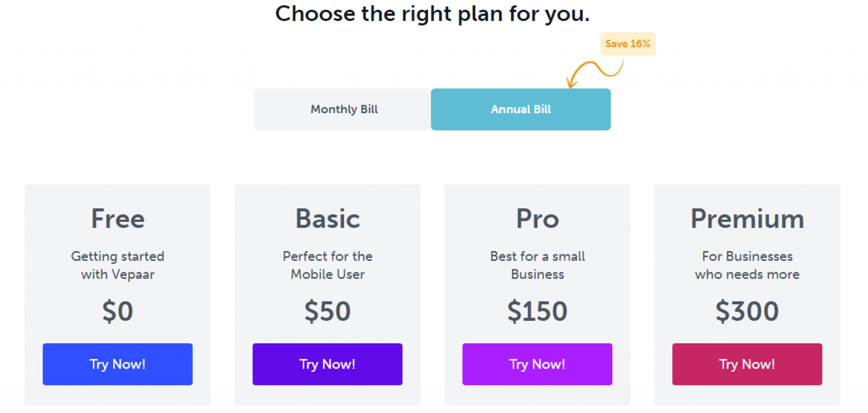Image resolution: width=868 pixels, height=413 pixels.
Task: Try the Free plan now
Action: (x=117, y=364)
